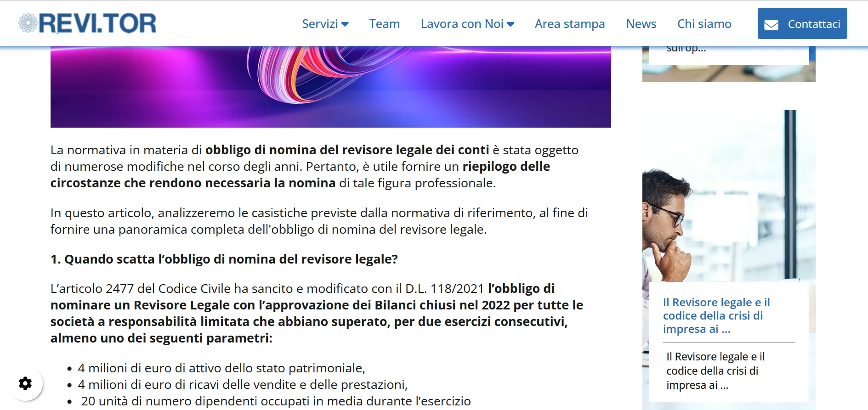Click heading 'Quando scatta l'obbligo di nomina'
868x410 pixels.
click(224, 259)
